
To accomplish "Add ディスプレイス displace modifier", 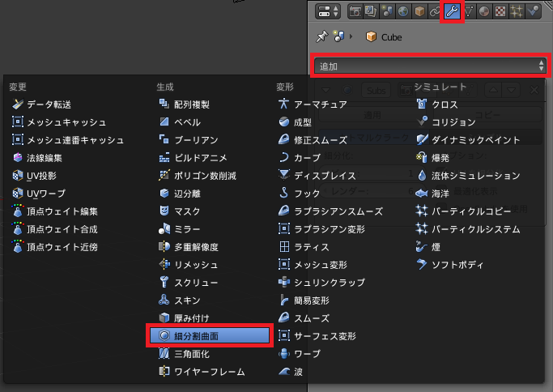I will pyautogui.click(x=317, y=176).
